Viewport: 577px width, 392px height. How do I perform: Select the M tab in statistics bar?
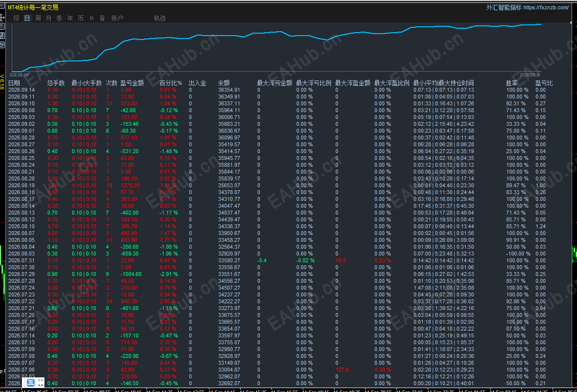pos(92,18)
